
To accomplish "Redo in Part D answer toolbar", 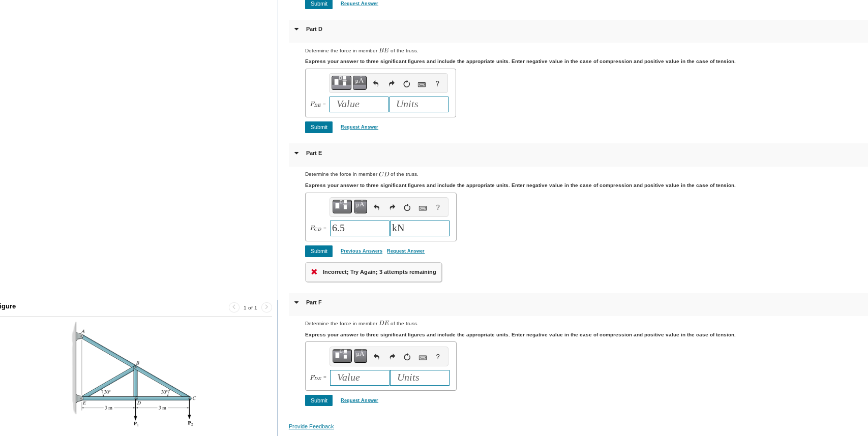I will point(391,84).
